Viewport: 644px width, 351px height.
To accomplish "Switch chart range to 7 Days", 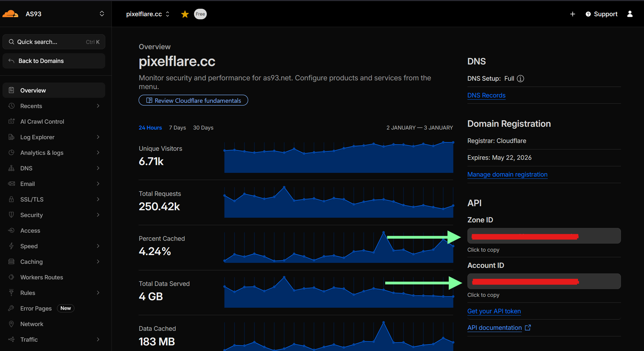I will (x=177, y=128).
